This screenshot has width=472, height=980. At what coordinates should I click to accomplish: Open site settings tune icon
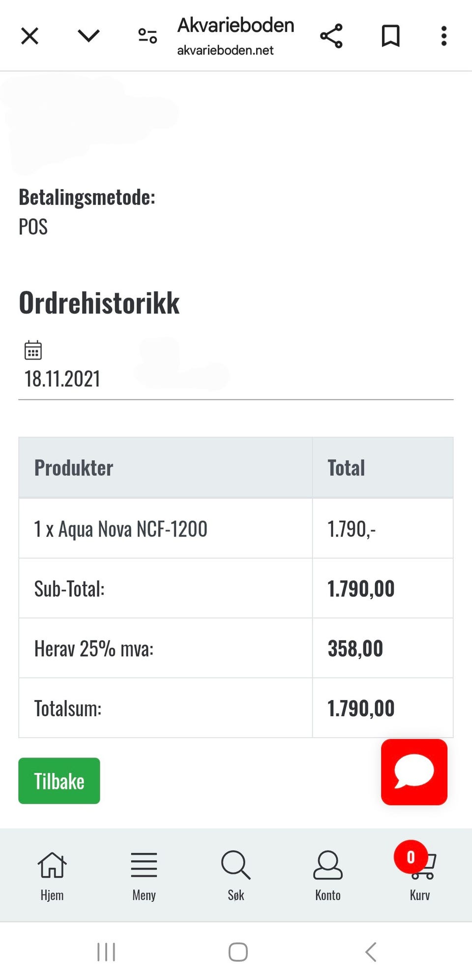147,36
